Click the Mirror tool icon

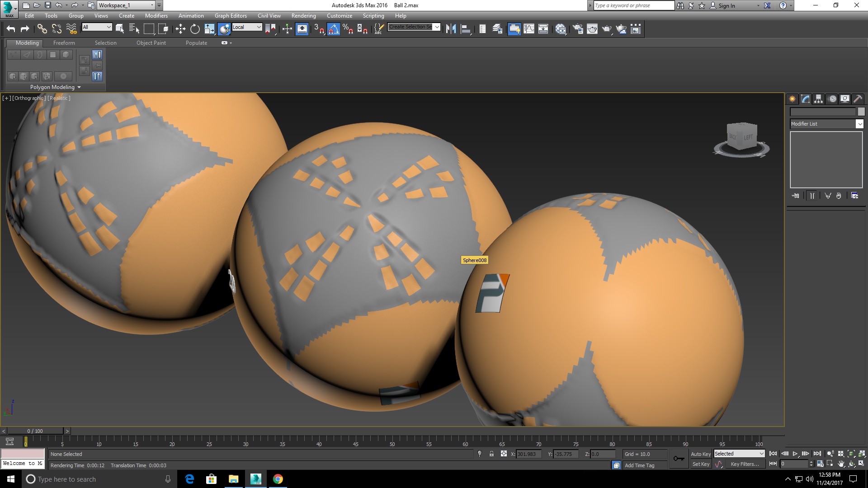click(x=451, y=29)
